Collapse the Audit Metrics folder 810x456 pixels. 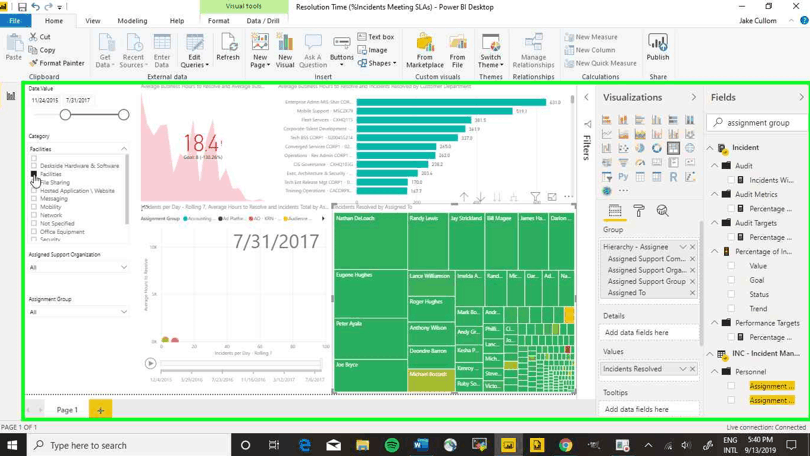[x=714, y=194]
